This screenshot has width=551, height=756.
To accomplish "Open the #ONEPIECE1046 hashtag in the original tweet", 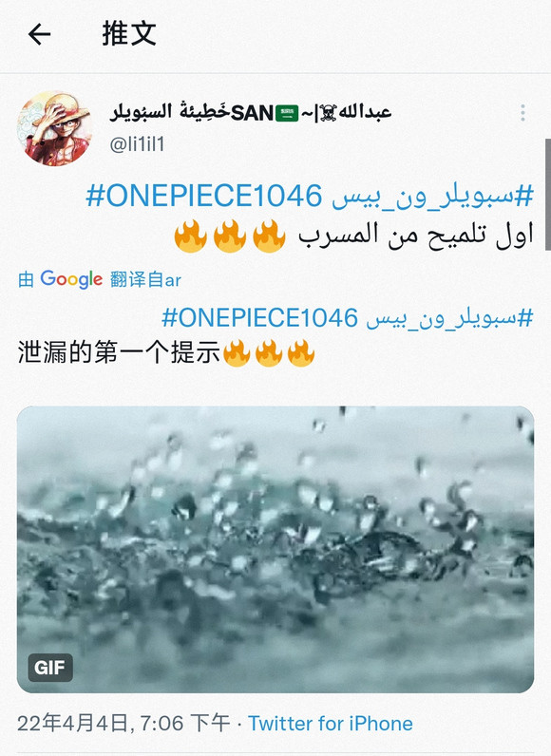I will coord(204,196).
